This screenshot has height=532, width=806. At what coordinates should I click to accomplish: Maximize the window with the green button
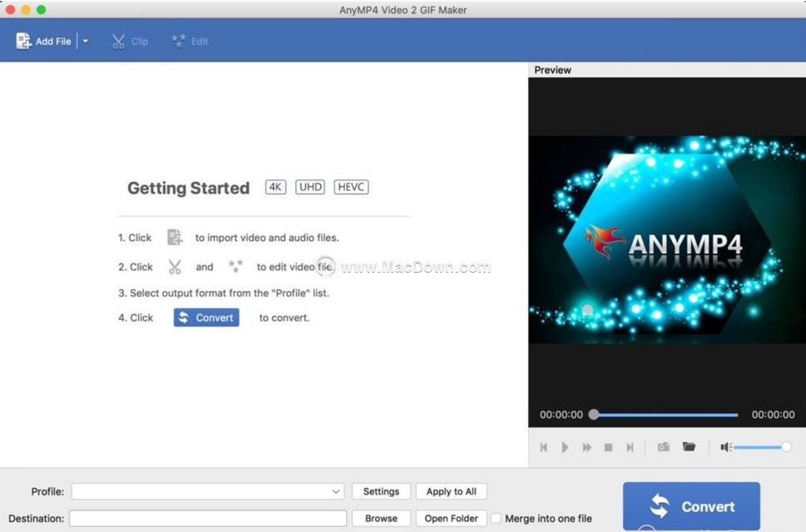pyautogui.click(x=41, y=9)
